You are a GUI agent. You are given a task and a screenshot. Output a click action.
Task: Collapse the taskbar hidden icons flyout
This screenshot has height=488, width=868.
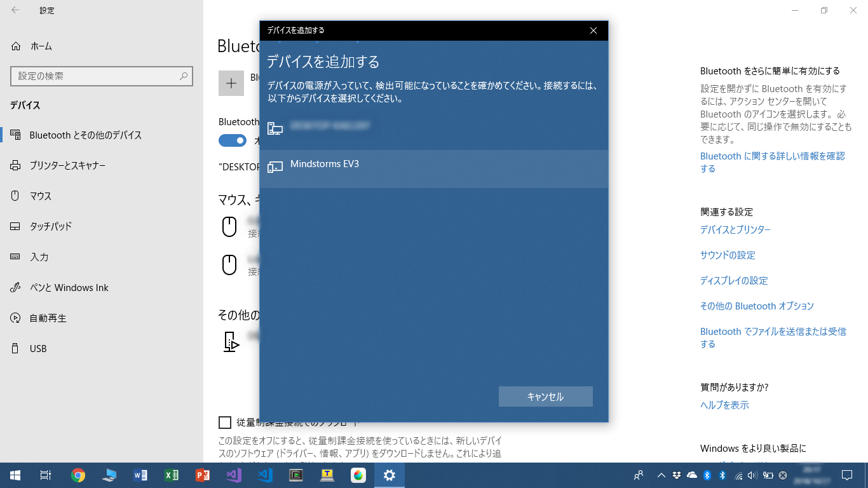coord(661,475)
